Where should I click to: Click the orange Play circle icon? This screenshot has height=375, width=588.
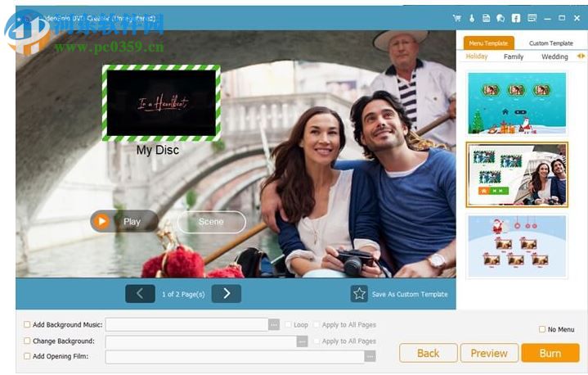coord(101,221)
